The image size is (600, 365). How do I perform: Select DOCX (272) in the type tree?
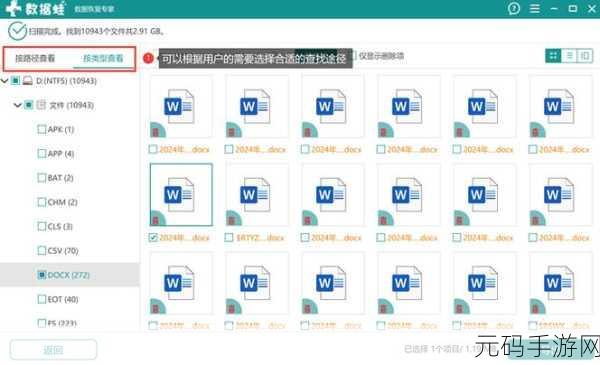[x=68, y=275]
